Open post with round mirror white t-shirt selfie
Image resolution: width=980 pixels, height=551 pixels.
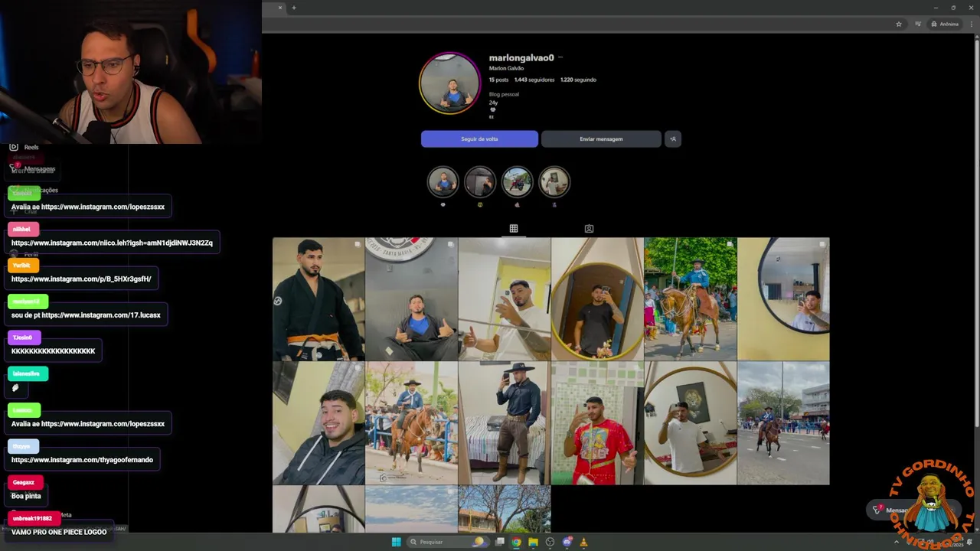coord(691,423)
